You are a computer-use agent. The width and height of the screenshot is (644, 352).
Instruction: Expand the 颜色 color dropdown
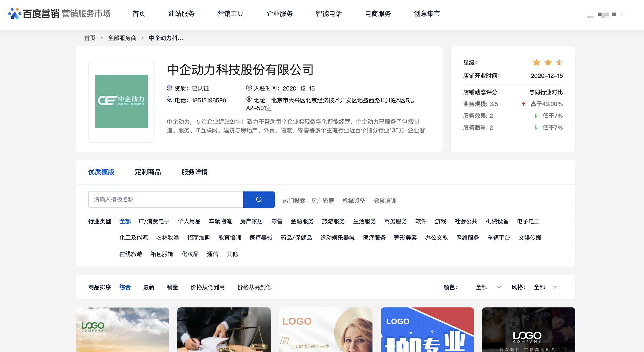coord(488,287)
